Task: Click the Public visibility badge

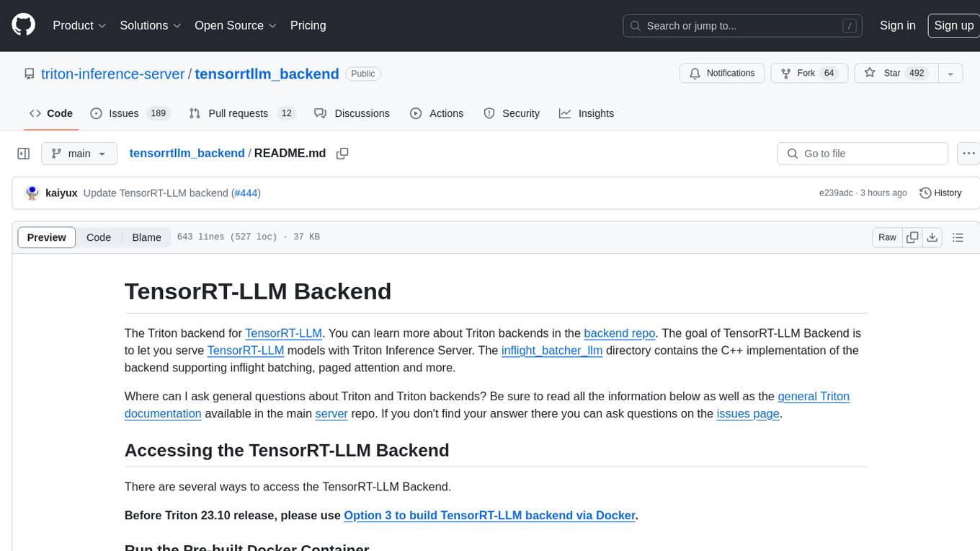Action: click(x=363, y=74)
